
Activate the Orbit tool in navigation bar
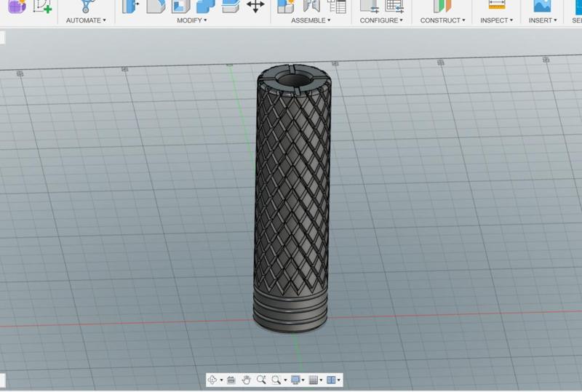pos(212,380)
